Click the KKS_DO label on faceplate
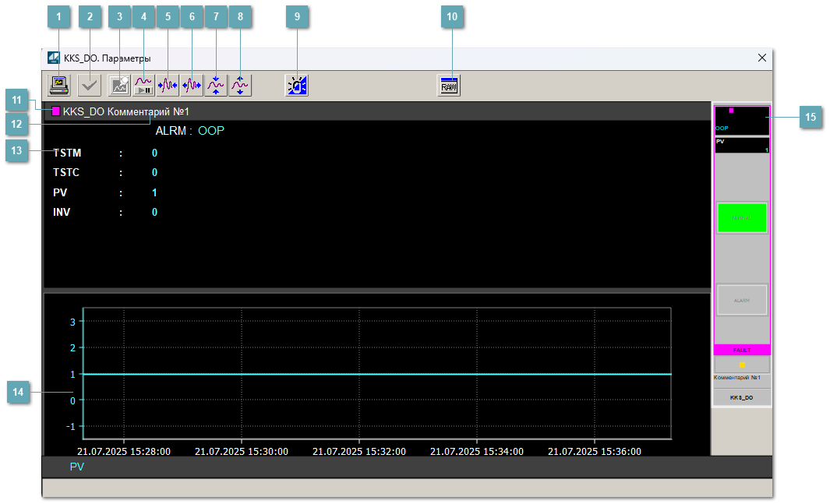The width and height of the screenshot is (830, 504). point(742,397)
